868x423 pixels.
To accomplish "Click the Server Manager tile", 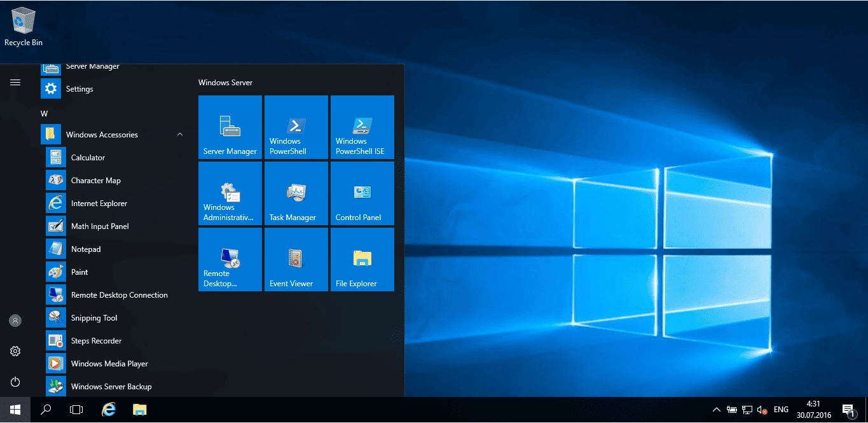I will pyautogui.click(x=230, y=127).
